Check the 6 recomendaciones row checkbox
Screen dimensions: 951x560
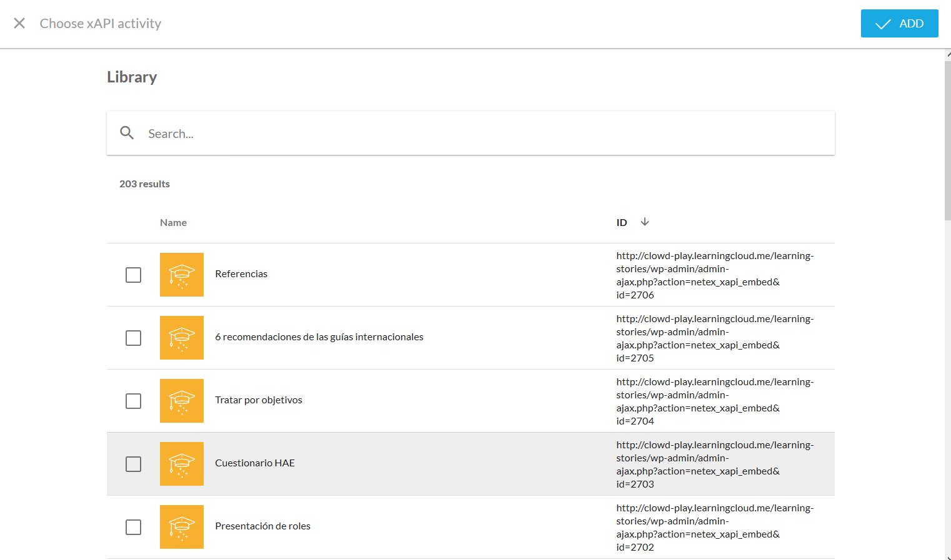click(x=133, y=338)
